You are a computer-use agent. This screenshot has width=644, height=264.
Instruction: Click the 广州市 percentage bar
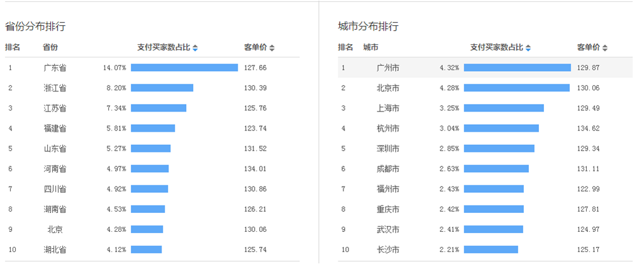tap(518, 67)
